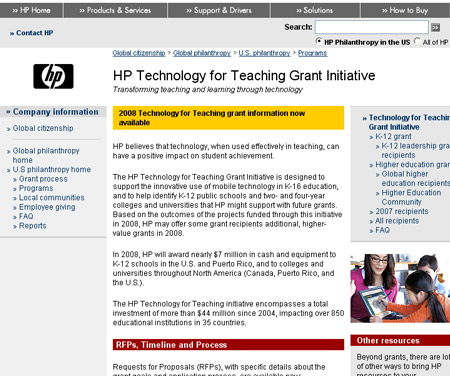Open Global citizenship sidebar link
450x376 pixels.
click(43, 128)
